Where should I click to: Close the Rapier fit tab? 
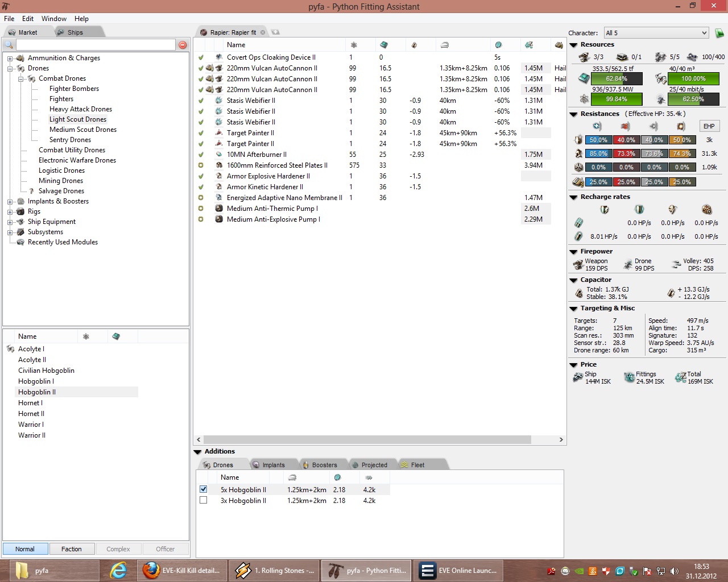coord(263,32)
